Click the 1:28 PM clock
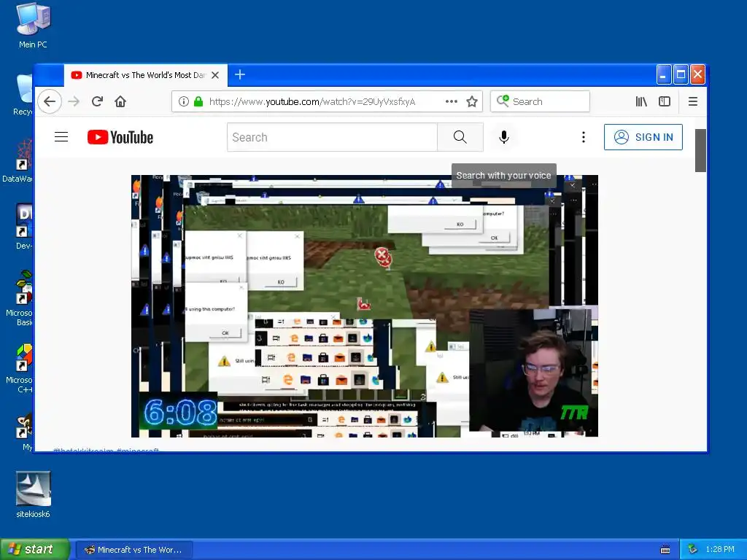The width and height of the screenshot is (747, 560). coord(720,550)
